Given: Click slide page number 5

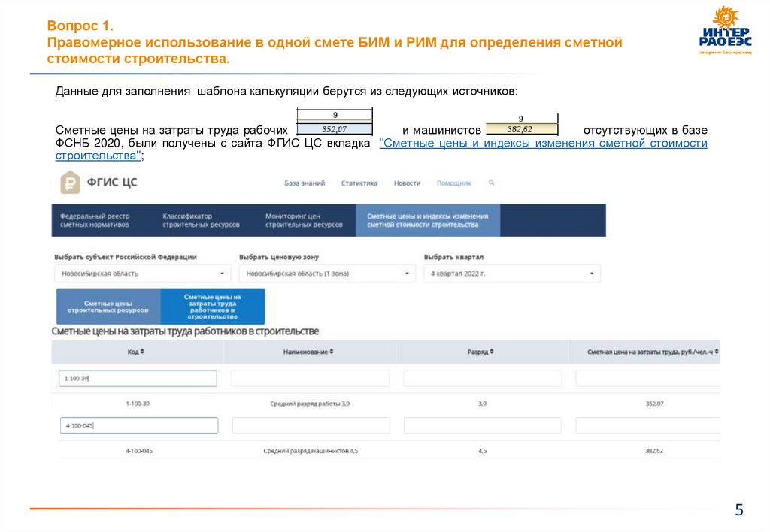Looking at the screenshot, I should click(739, 510).
